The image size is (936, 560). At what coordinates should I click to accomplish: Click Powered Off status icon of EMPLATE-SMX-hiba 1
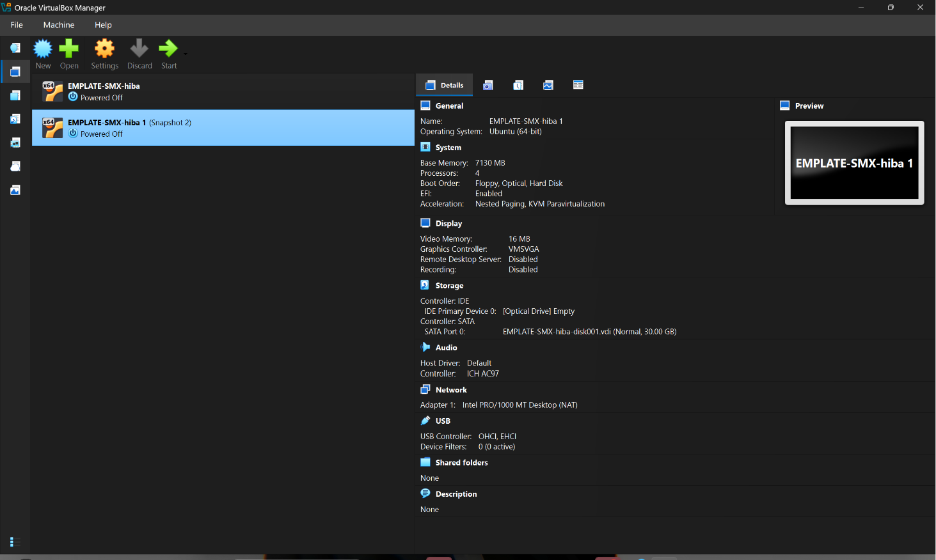[73, 134]
